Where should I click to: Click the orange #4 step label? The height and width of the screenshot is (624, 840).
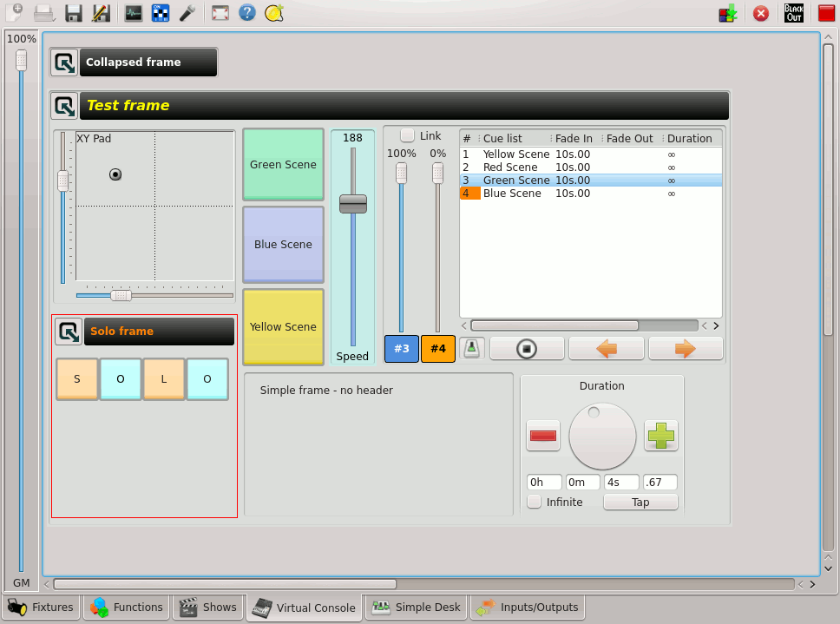click(438, 349)
